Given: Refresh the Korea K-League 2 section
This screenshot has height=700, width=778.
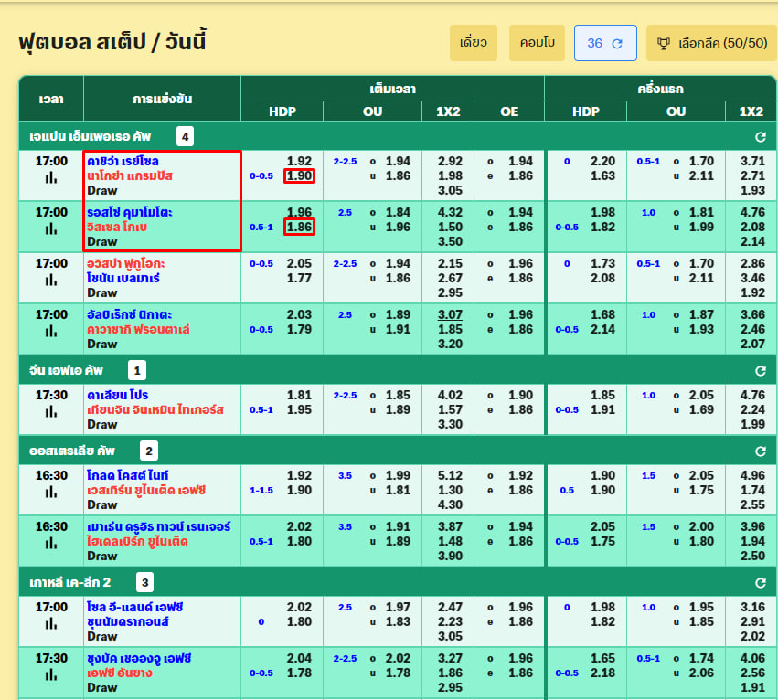Looking at the screenshot, I should (x=760, y=583).
